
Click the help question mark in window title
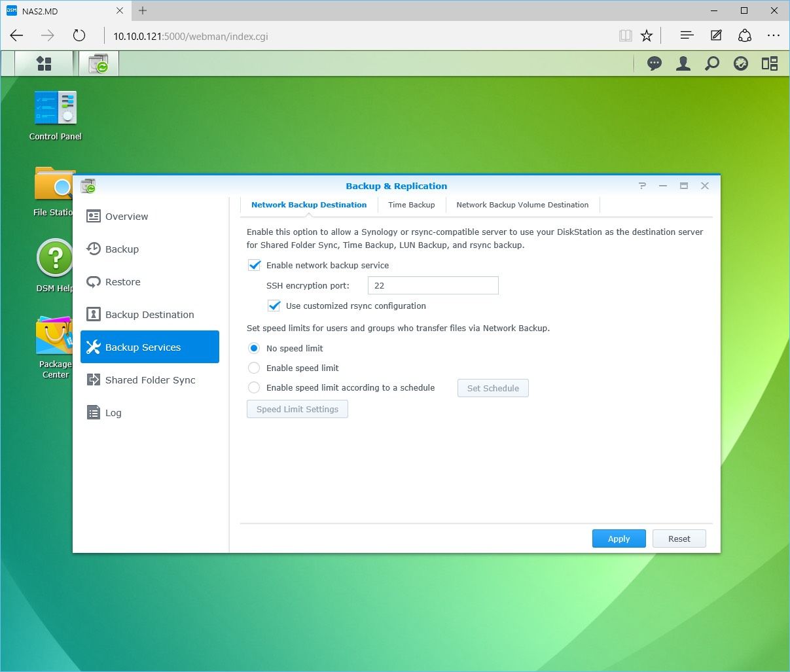click(642, 186)
